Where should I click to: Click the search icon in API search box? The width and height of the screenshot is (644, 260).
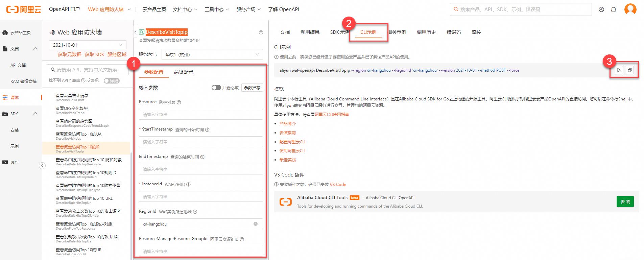click(53, 70)
